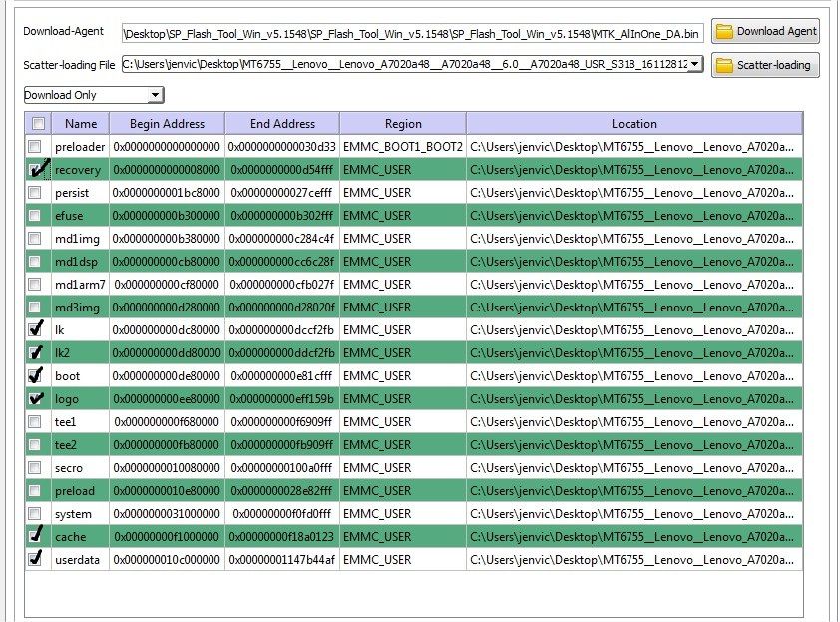
Task: Click the End Address column header
Action: coord(281,124)
